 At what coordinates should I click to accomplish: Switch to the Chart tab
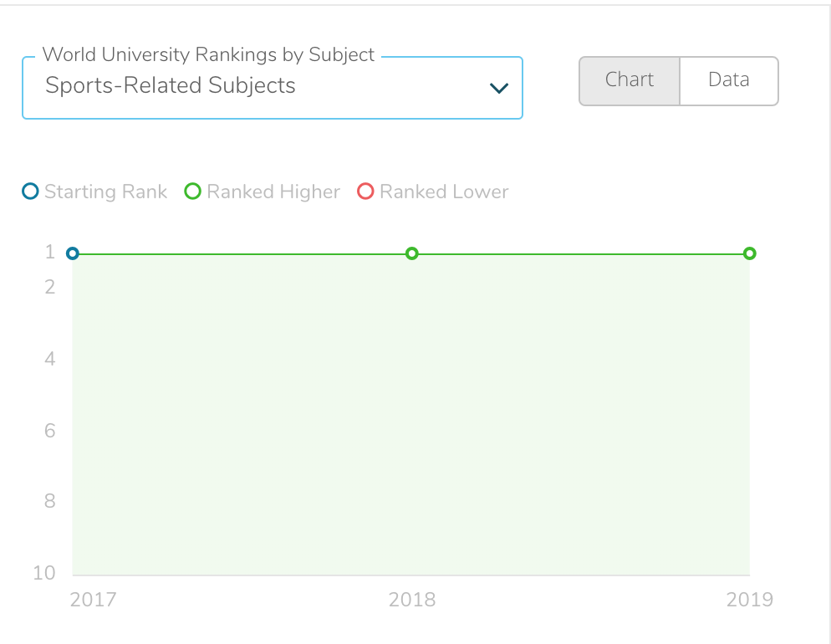coord(629,80)
